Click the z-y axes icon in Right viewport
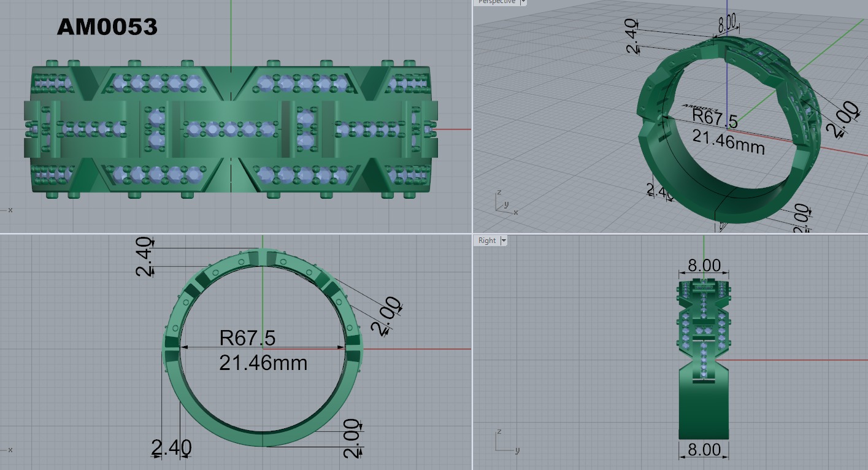The width and height of the screenshot is (868, 470). pos(506,441)
